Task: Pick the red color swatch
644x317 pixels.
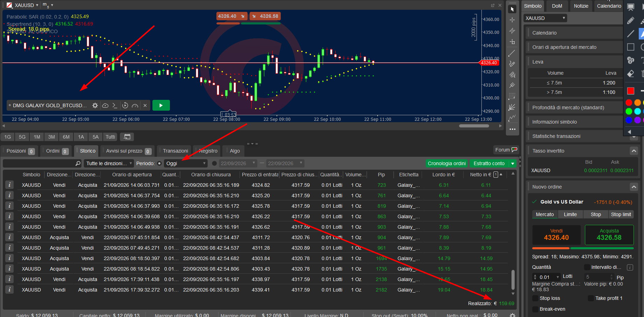Action: point(629,103)
